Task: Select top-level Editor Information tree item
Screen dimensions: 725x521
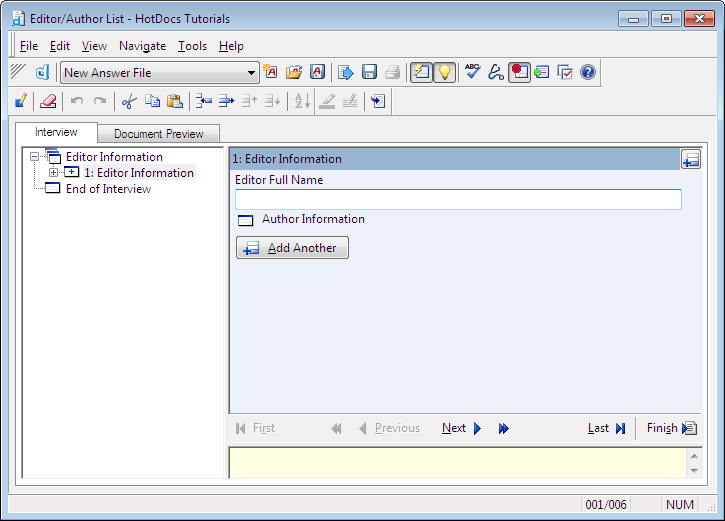Action: (x=114, y=157)
